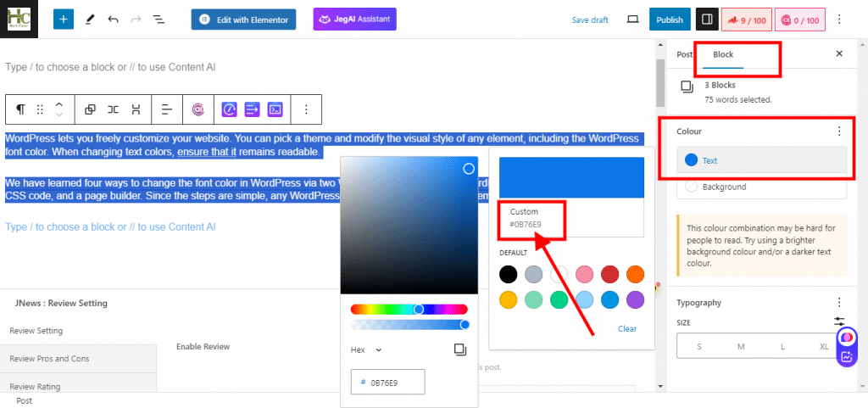
Task: Pick the orange default colour swatch
Action: (636, 274)
